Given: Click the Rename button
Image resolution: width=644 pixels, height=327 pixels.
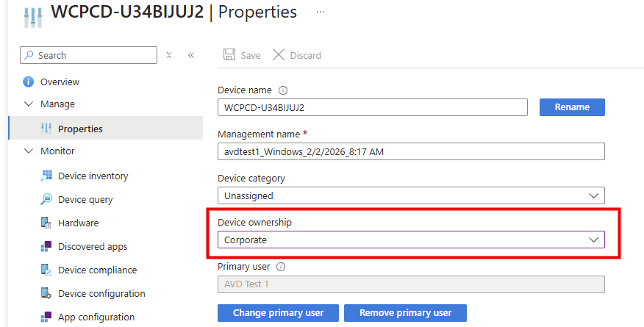Looking at the screenshot, I should (572, 107).
